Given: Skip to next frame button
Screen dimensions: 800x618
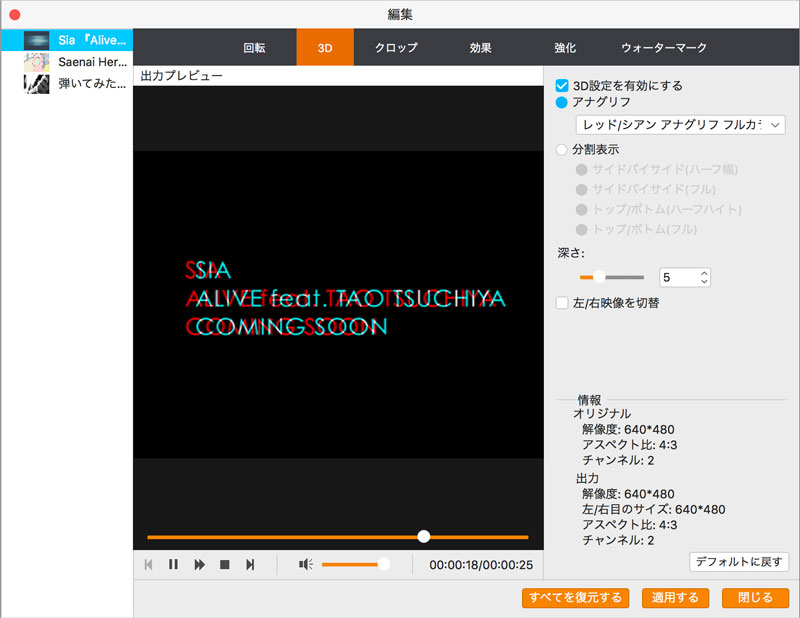Looking at the screenshot, I should click(x=250, y=564).
